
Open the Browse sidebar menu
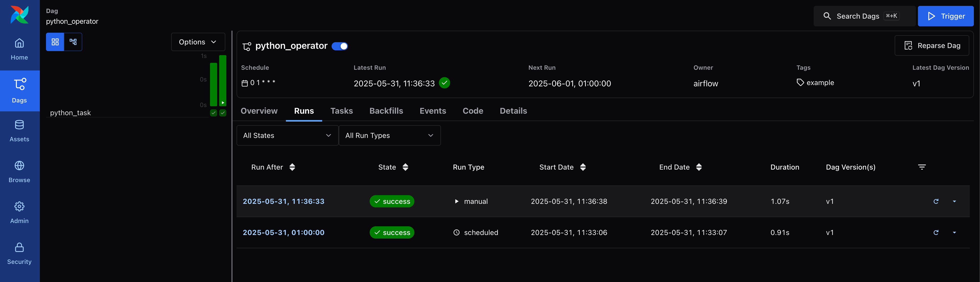(x=19, y=172)
